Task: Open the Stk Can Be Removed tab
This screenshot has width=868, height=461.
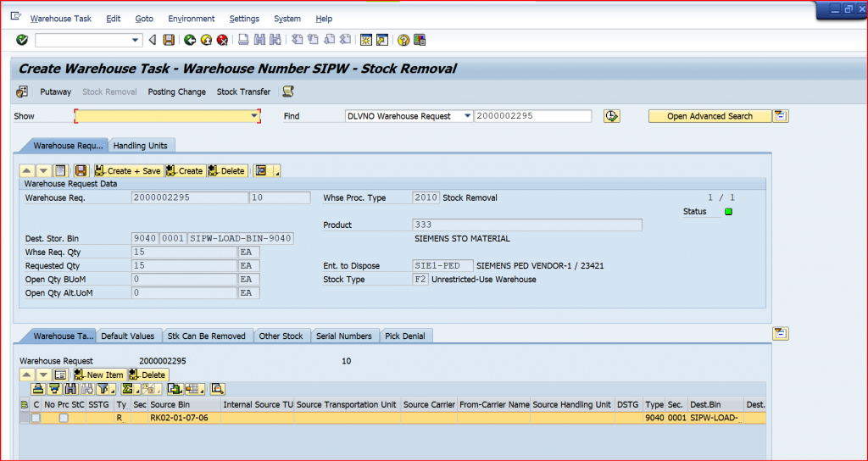Action: coord(207,336)
